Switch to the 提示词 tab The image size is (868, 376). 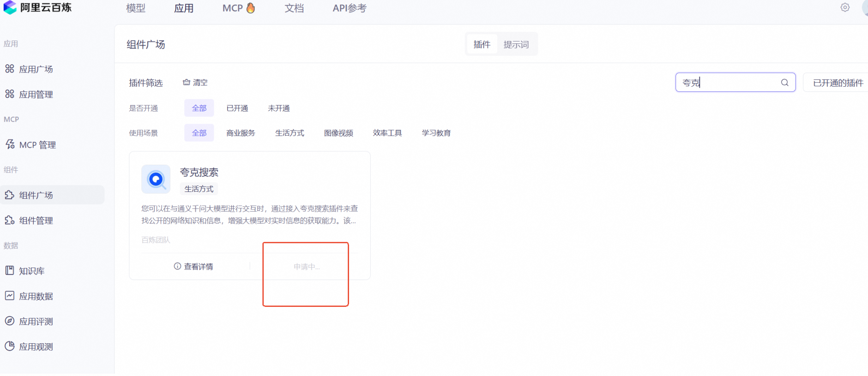tap(516, 44)
